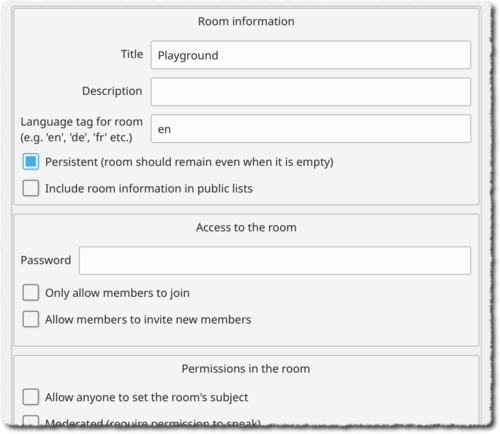
Task: Click the Only allow members to join text
Action: click(117, 293)
